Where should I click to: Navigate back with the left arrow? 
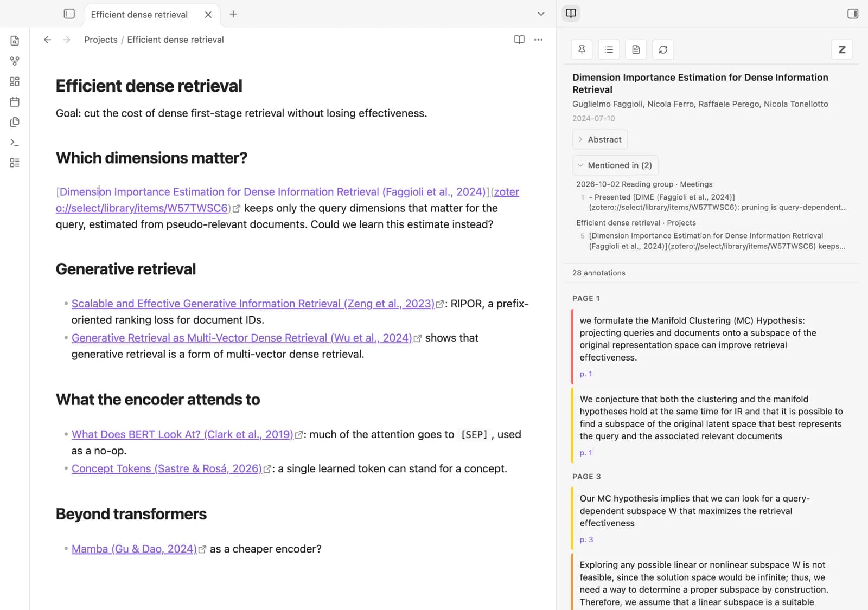point(48,40)
